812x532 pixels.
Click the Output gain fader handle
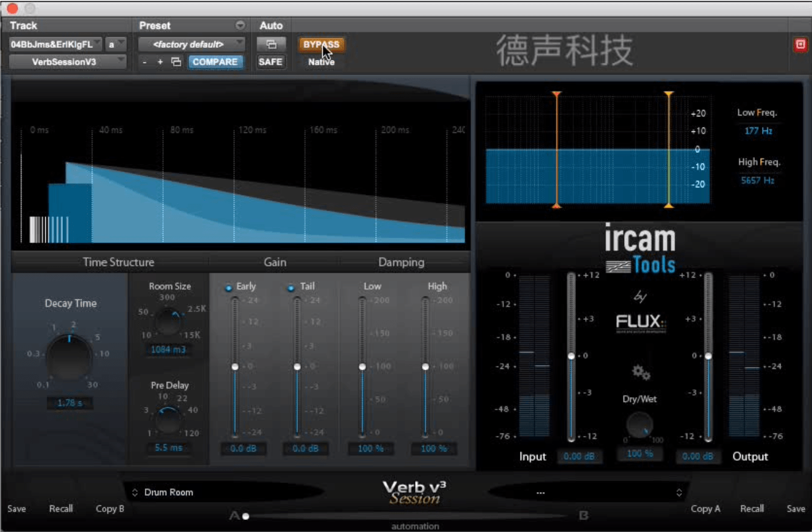point(708,356)
